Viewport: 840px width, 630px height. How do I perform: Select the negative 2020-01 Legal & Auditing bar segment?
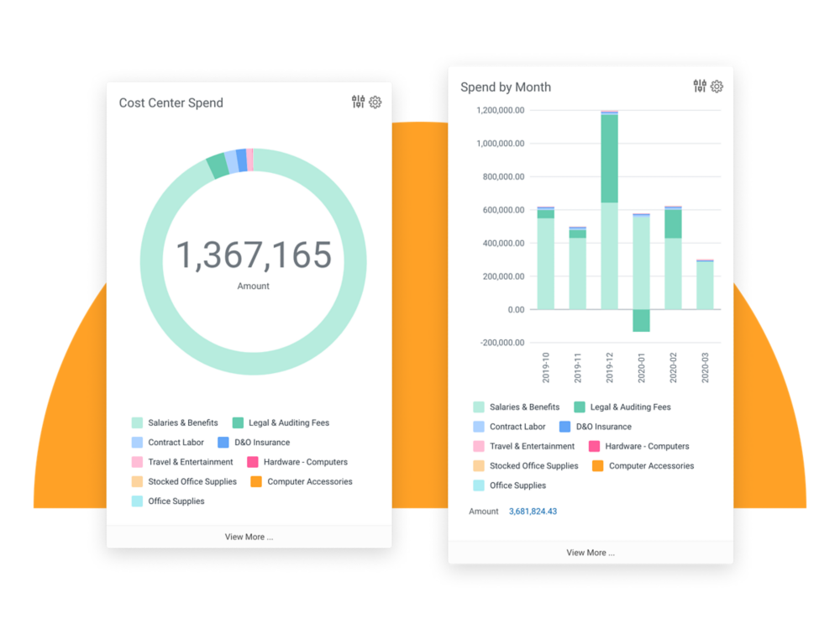coord(641,320)
